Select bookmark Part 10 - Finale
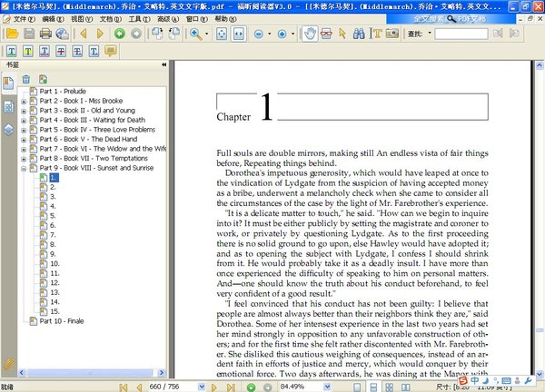Viewport: 545px width, 392px height. point(62,321)
